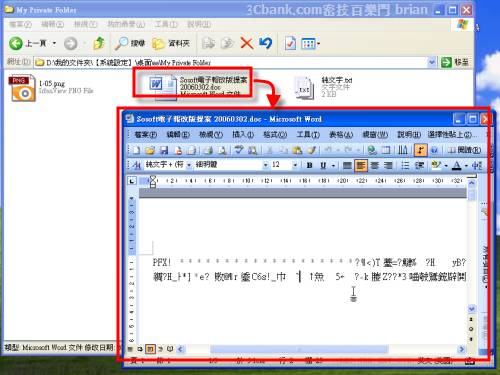Click the New blank document icon in Word
Image resolution: width=500 pixels, height=375 pixels.
point(136,150)
